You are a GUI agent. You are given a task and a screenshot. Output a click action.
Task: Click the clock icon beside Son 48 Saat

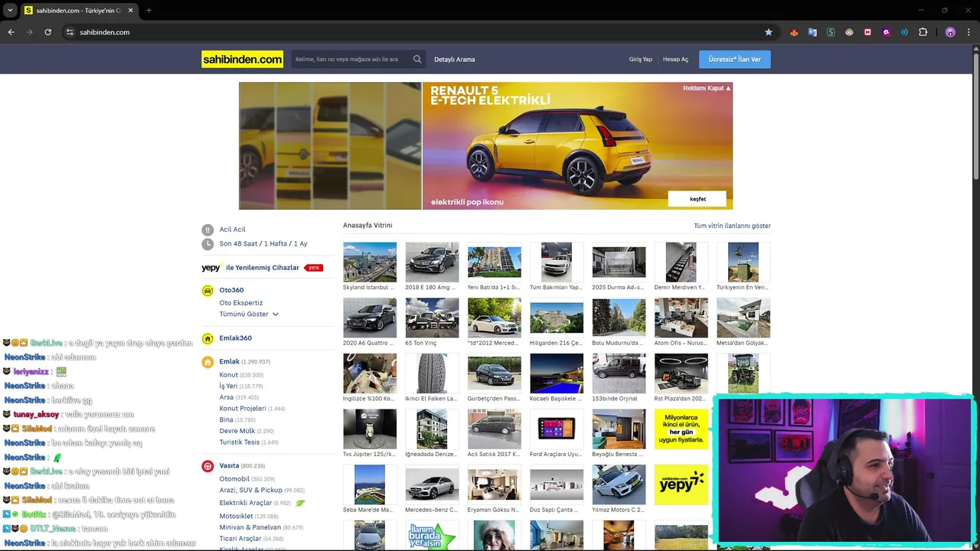207,244
